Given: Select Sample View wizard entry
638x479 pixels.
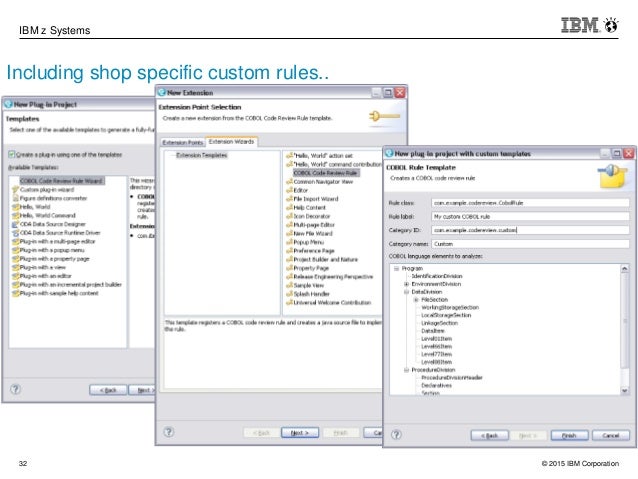Looking at the screenshot, I should click(x=308, y=285).
